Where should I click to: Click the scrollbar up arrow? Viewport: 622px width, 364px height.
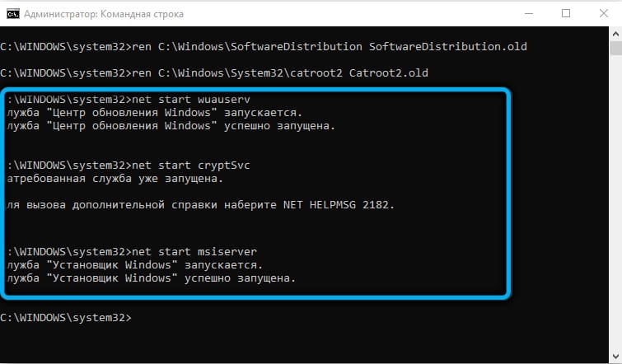(x=615, y=34)
